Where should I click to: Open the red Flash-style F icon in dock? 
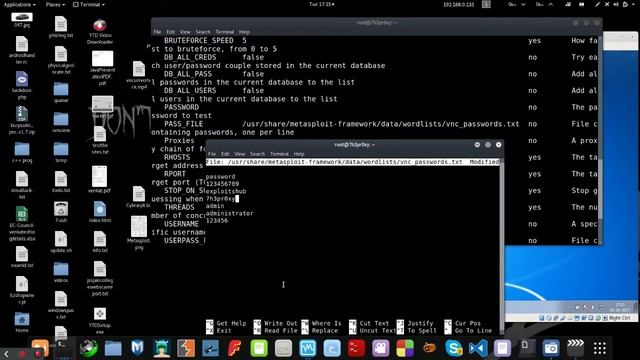pyautogui.click(x=235, y=348)
